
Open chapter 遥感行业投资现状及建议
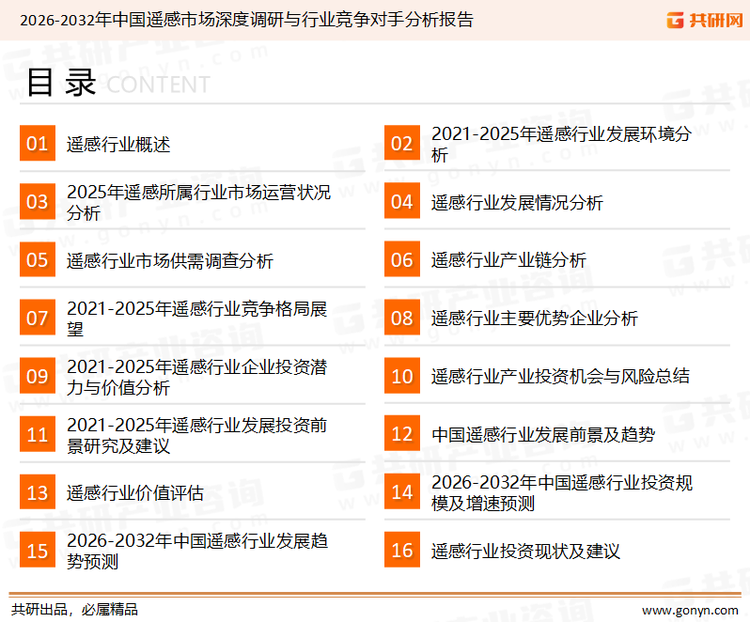click(x=525, y=551)
